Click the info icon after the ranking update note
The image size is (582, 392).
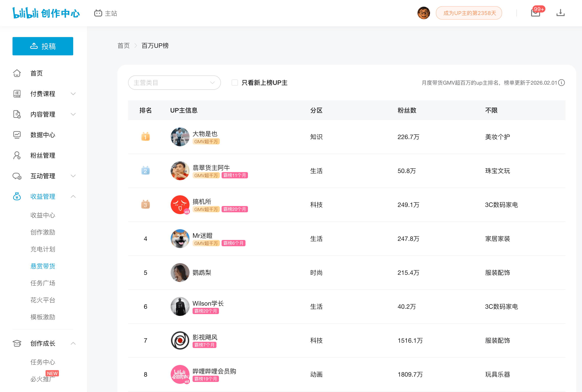click(x=561, y=83)
